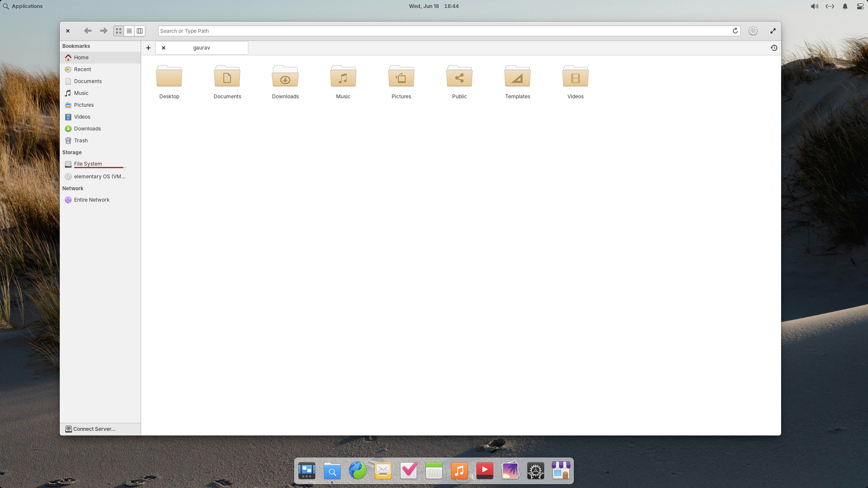Reload the folder with the refresh icon
Viewport: 868px width, 488px height.
(x=735, y=31)
